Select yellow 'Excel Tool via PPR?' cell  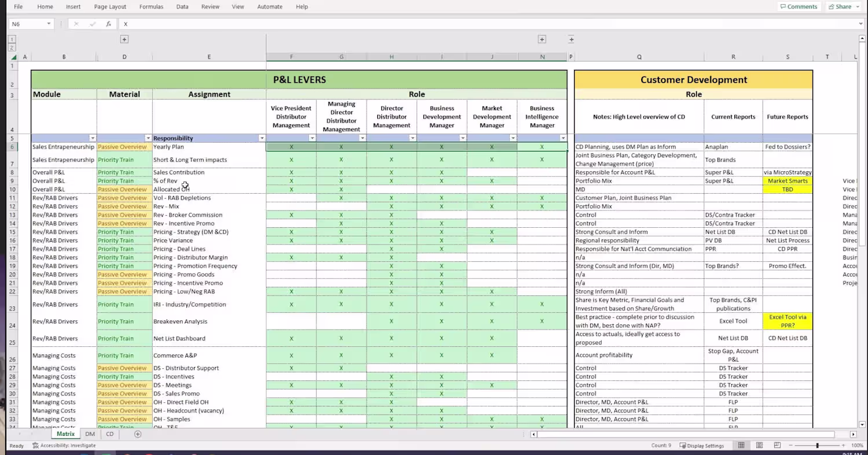point(788,321)
